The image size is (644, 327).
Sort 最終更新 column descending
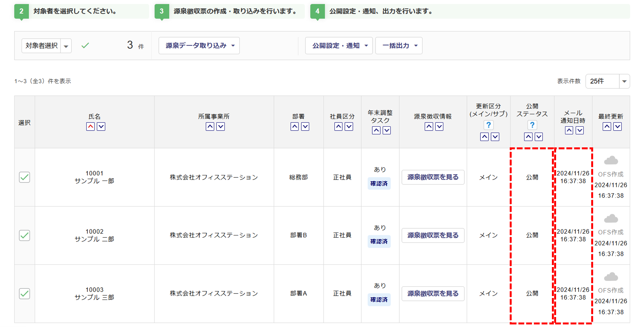[618, 127]
